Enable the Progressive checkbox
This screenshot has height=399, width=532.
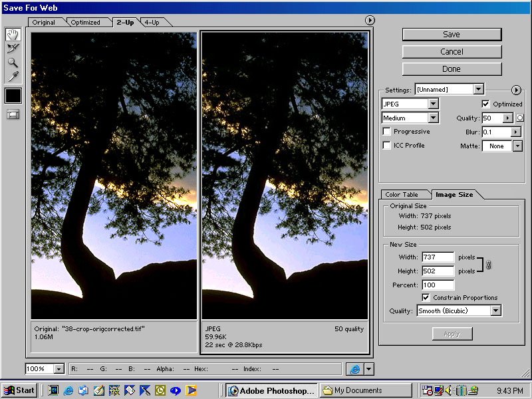click(x=387, y=132)
